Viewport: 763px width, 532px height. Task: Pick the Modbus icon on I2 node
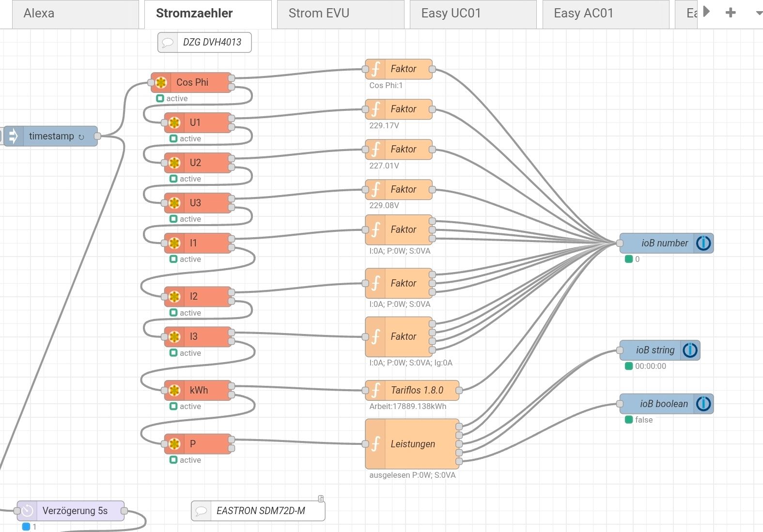pos(175,297)
